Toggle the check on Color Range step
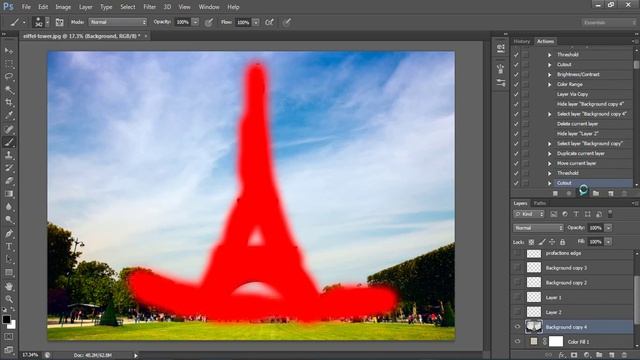Viewport: 640px width, 360px height. (x=516, y=84)
